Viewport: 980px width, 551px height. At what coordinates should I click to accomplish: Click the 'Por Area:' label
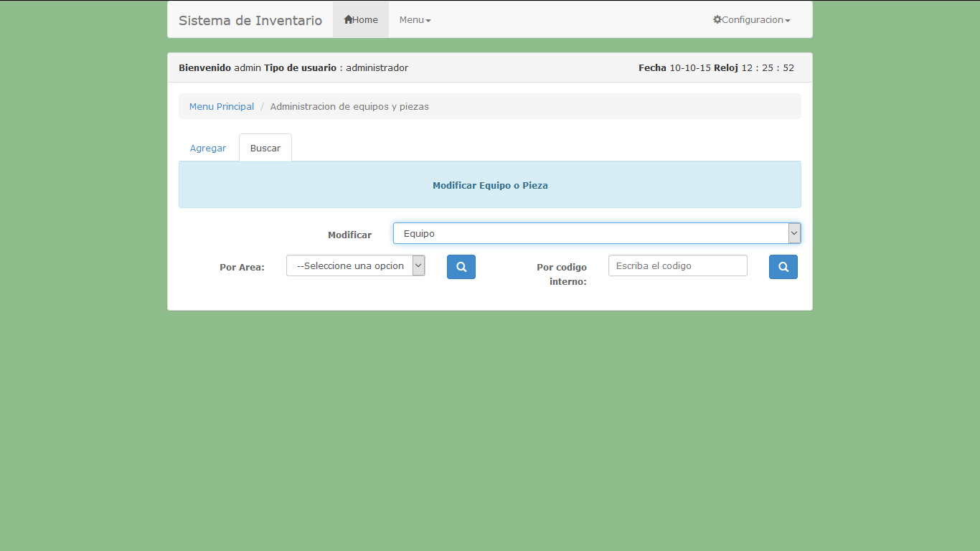[242, 267]
